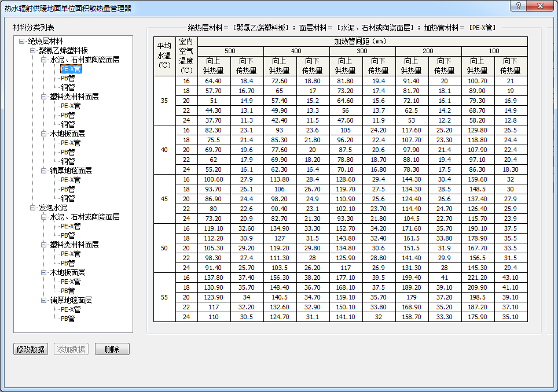This screenshot has height=392, width=558.
Task: Collapse 水泥、石材或陶瓷面层 under 聚氯乙烯塑料板
Action: click(44, 60)
